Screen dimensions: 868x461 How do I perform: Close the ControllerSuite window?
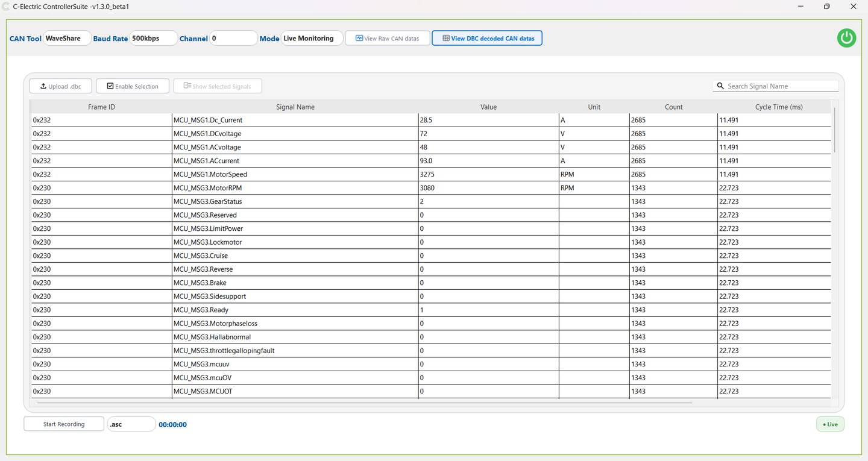(x=854, y=7)
